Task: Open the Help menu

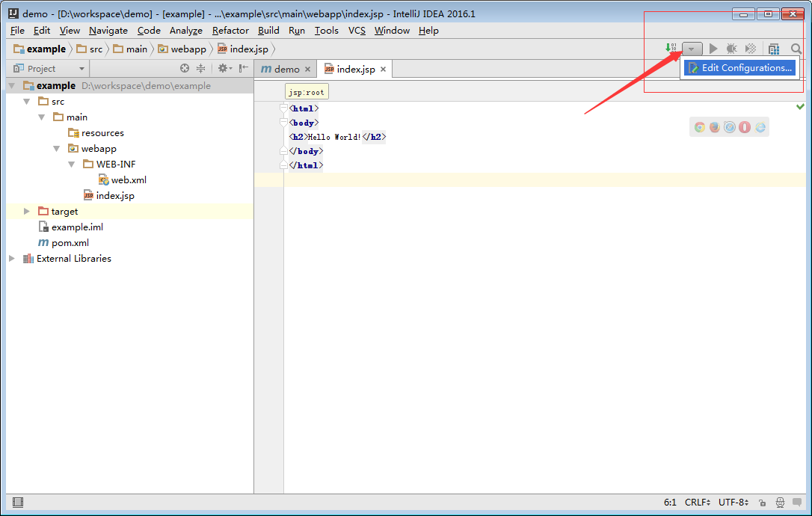Action: point(428,31)
